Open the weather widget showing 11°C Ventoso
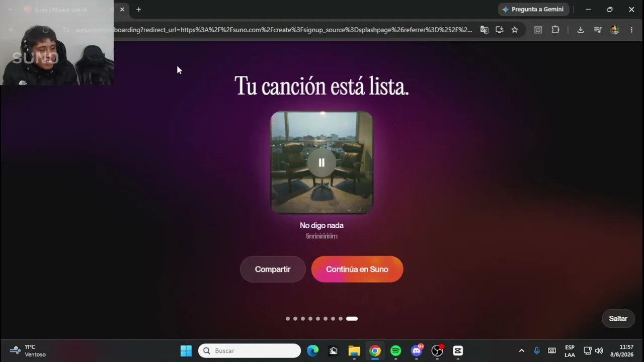 (x=28, y=350)
